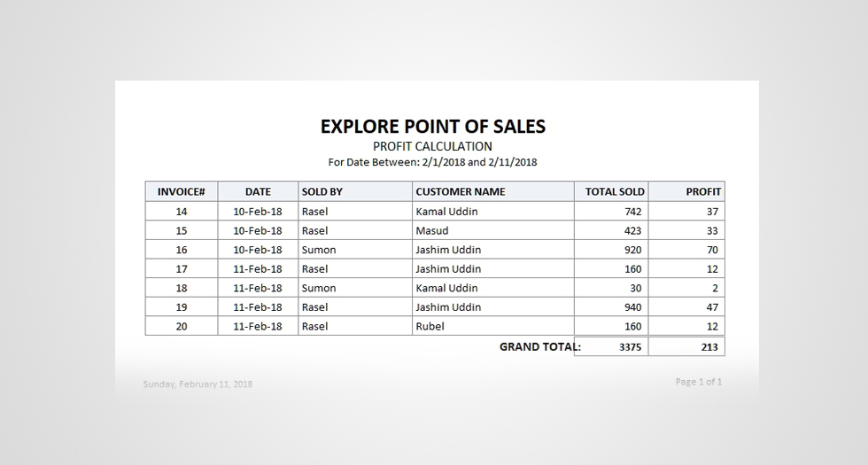Screen dimensions: 868x465
Task: Select grand total sold amount 3375
Action: tap(630, 347)
